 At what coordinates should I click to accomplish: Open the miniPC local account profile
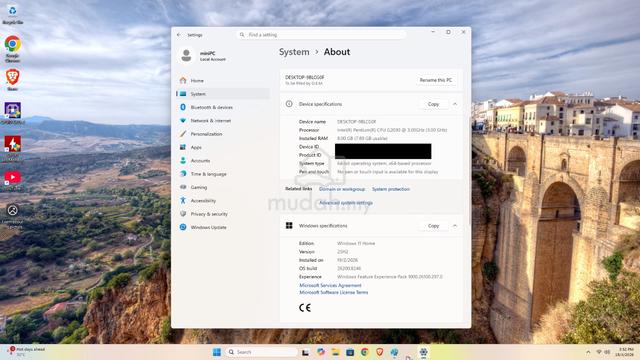point(203,56)
